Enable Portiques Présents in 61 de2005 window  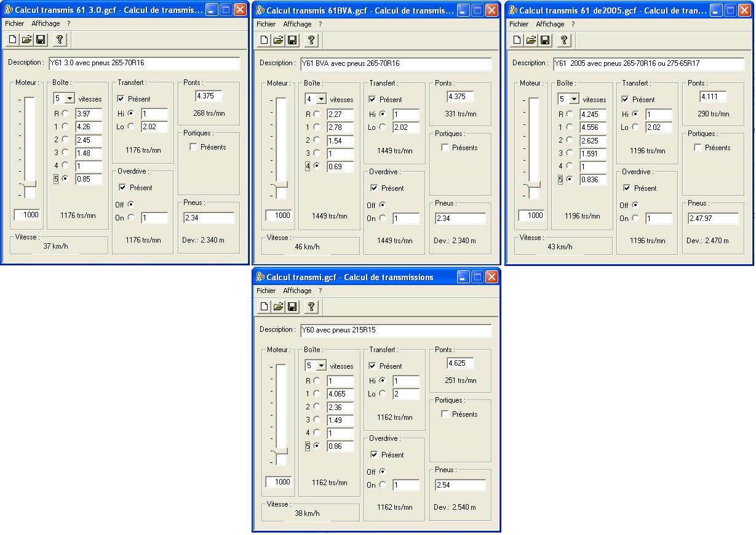coord(698,147)
